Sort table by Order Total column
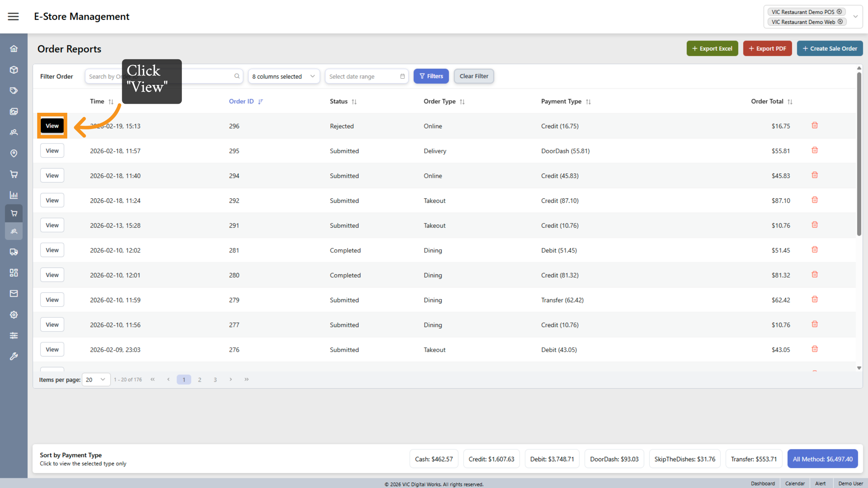 (x=790, y=102)
